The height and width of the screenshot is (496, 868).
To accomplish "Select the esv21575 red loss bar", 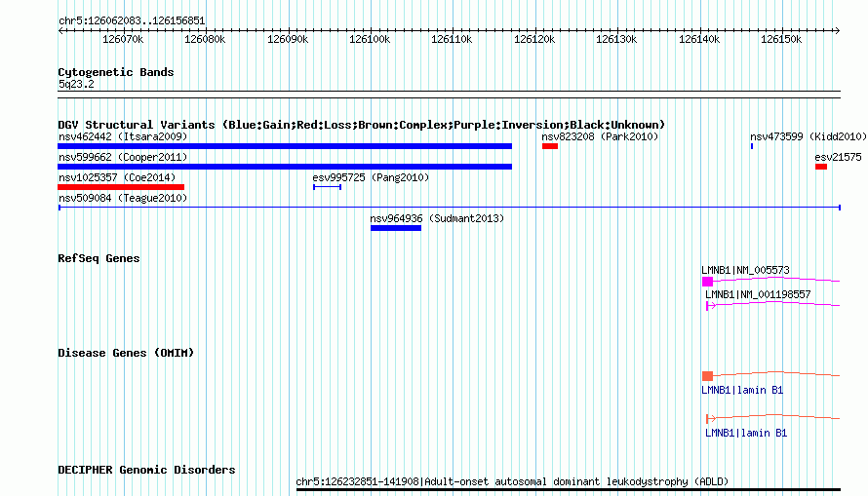I will [821, 167].
